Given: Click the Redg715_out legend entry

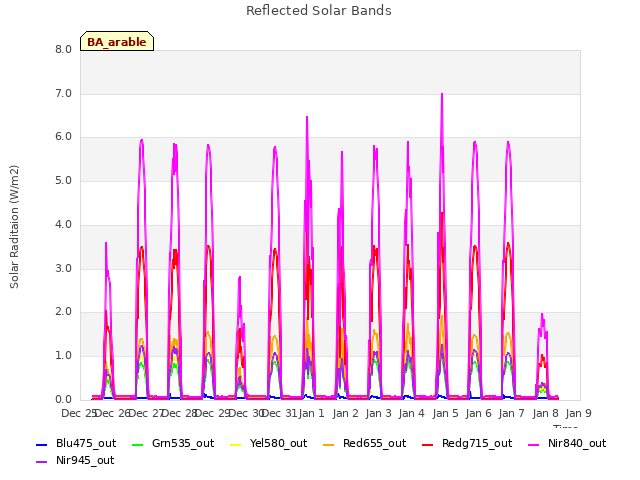Looking at the screenshot, I should [x=467, y=444].
